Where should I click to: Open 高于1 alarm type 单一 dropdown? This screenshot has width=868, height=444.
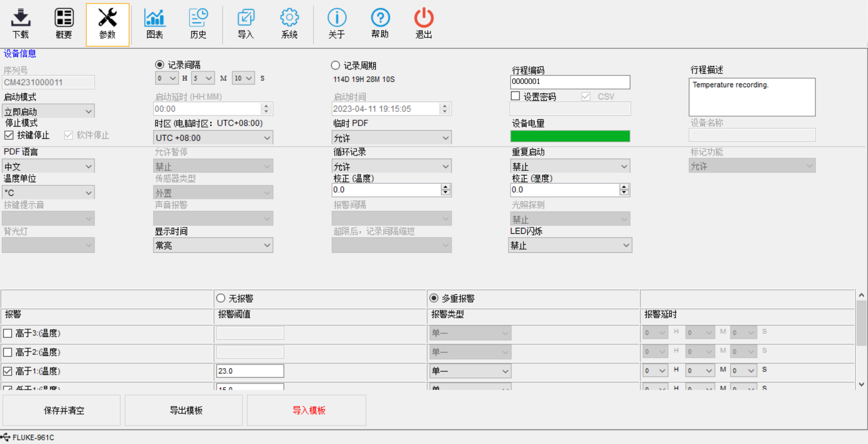pos(470,371)
